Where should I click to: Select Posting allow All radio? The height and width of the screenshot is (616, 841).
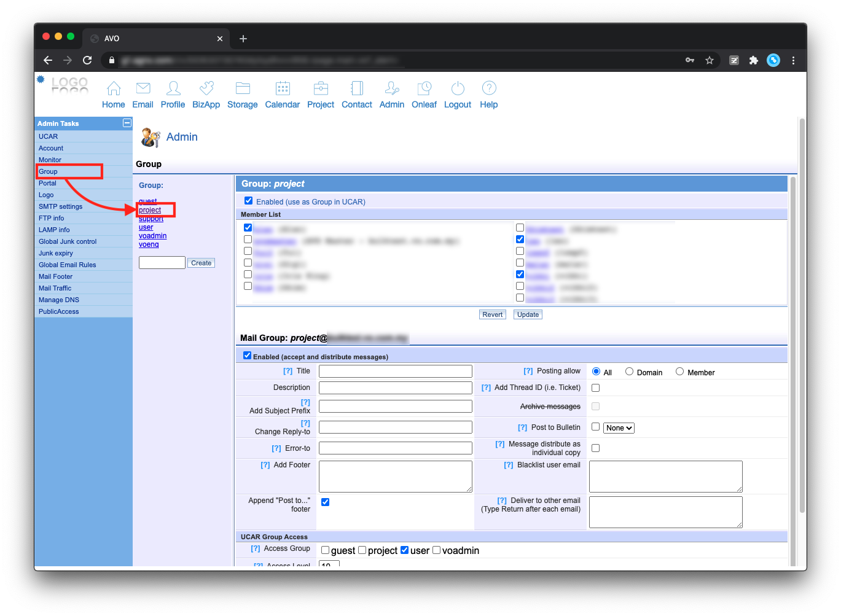(x=596, y=372)
